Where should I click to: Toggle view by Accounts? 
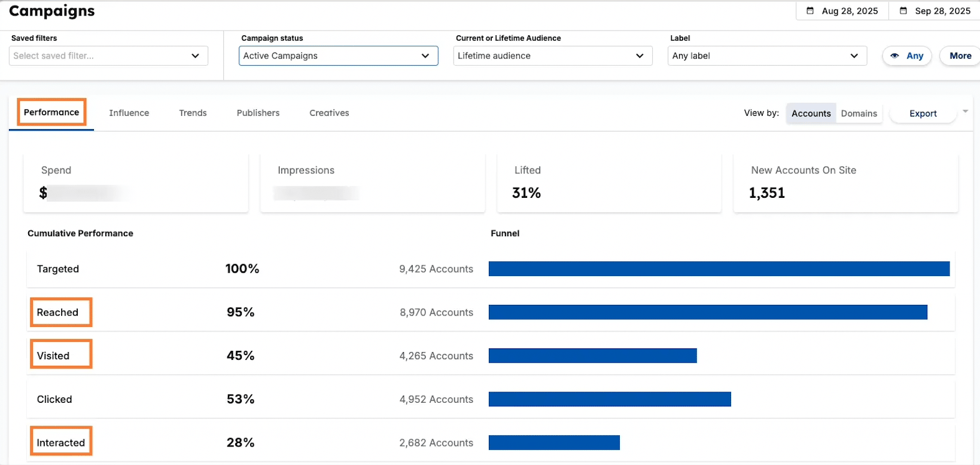click(x=811, y=114)
